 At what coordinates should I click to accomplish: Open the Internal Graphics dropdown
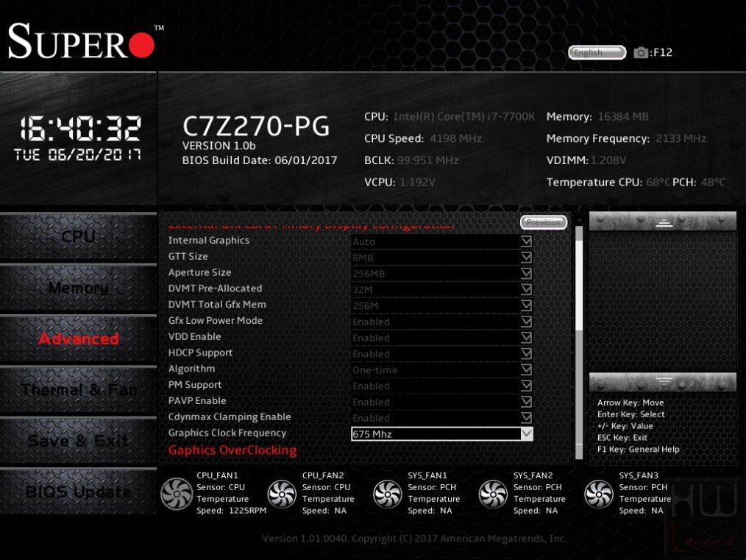pyautogui.click(x=441, y=241)
